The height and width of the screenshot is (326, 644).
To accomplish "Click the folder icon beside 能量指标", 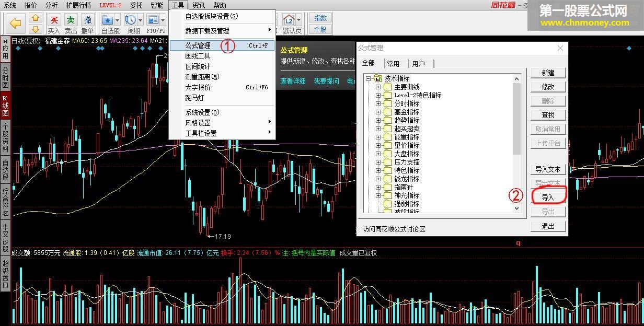I will [x=388, y=137].
